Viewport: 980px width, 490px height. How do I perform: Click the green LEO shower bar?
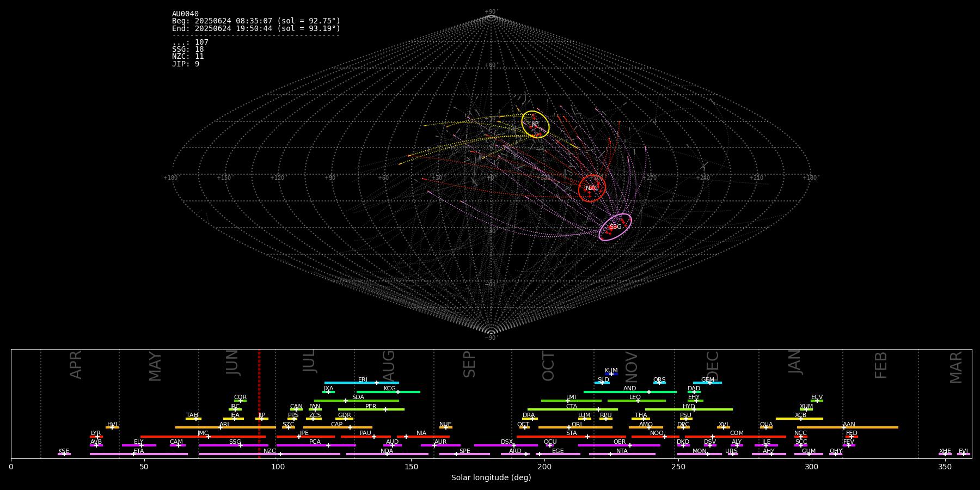click(x=636, y=401)
